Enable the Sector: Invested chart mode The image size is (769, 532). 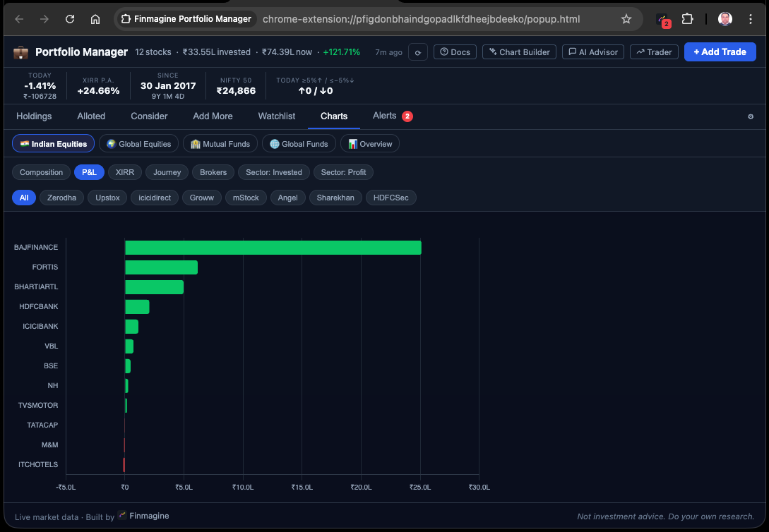click(273, 171)
